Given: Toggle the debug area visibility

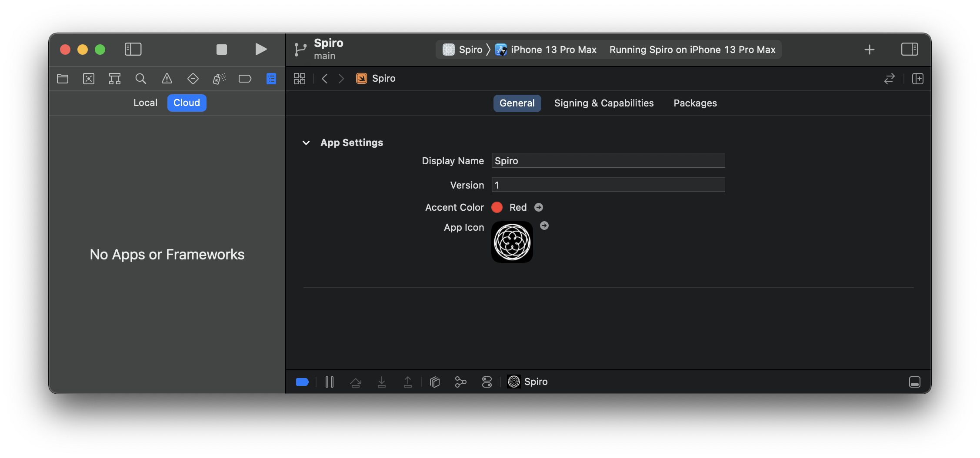Looking at the screenshot, I should [x=915, y=382].
